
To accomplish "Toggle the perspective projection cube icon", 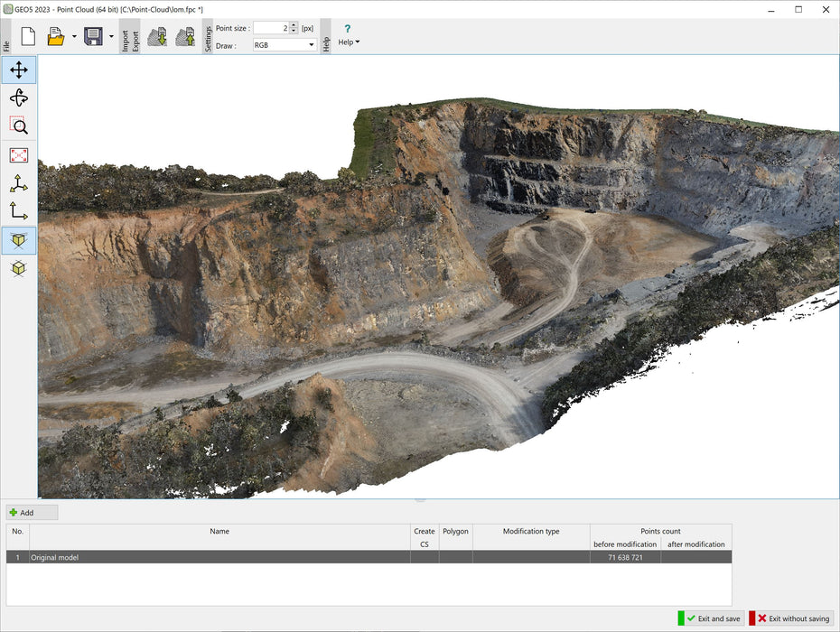I will pos(19,240).
